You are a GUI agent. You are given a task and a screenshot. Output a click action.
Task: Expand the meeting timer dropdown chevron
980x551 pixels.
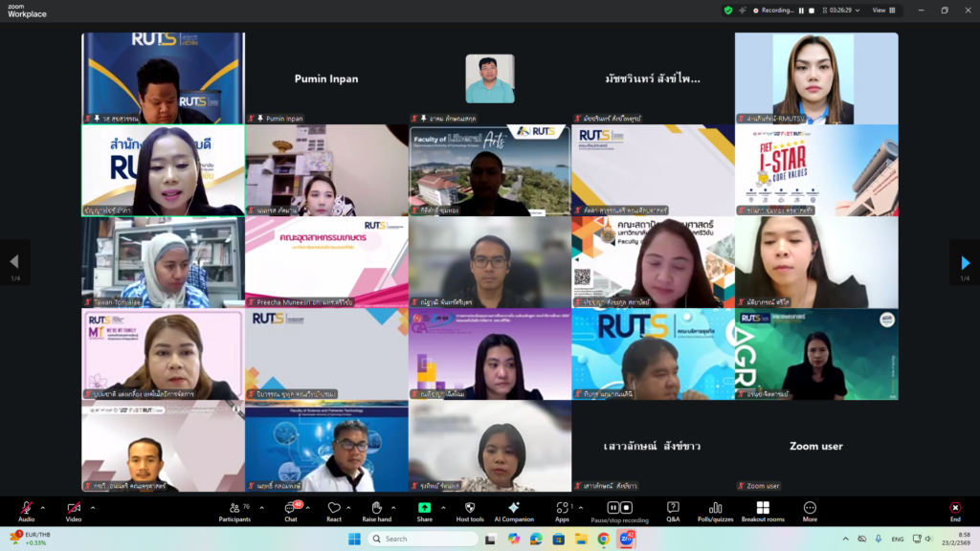(x=858, y=11)
